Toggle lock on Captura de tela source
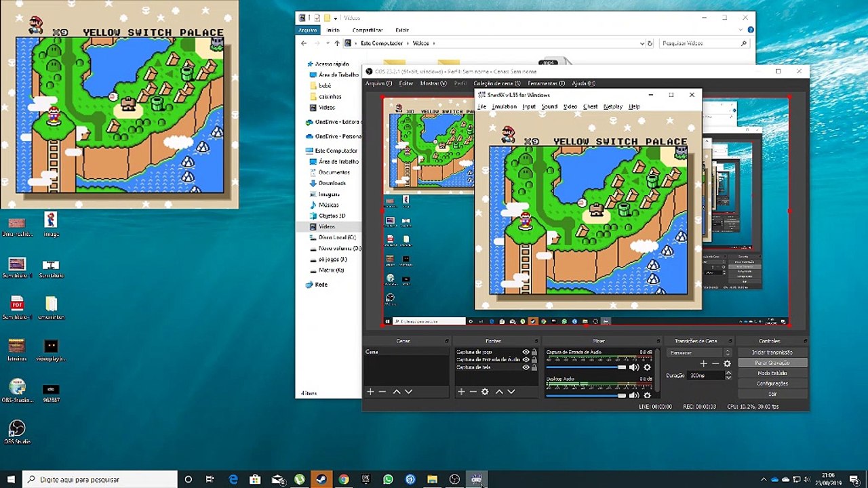868x488 pixels. coord(534,367)
